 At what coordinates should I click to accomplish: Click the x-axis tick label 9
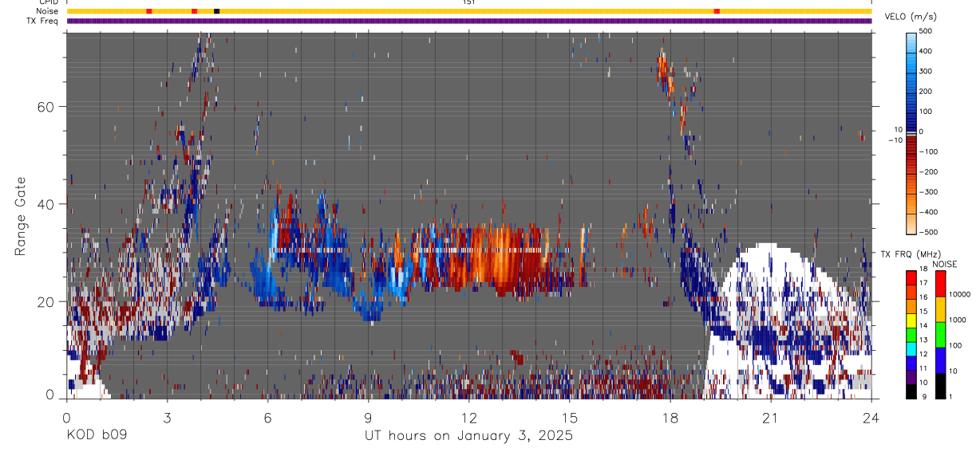(x=368, y=417)
